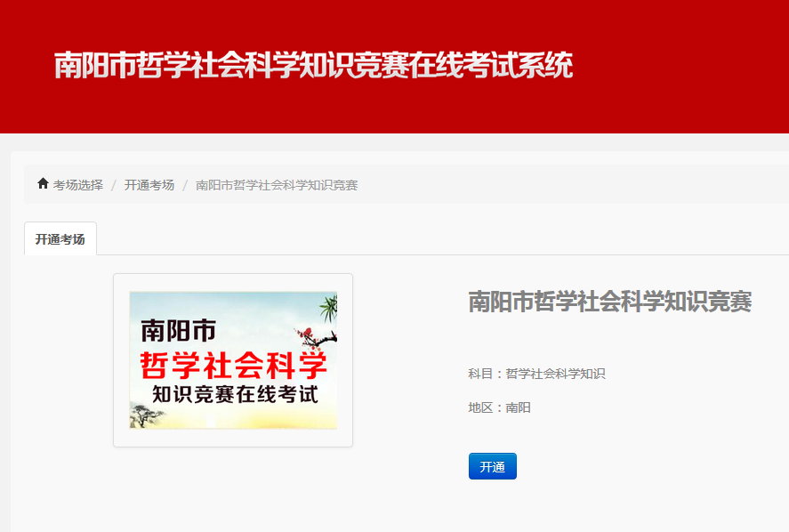
Task: Go to 考场选择 breadcrumb link
Action: [77, 185]
